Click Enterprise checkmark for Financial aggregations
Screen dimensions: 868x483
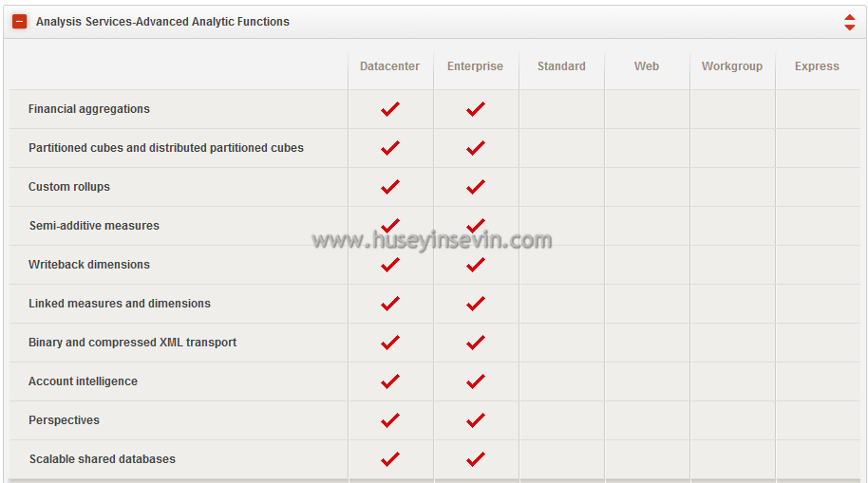point(476,109)
